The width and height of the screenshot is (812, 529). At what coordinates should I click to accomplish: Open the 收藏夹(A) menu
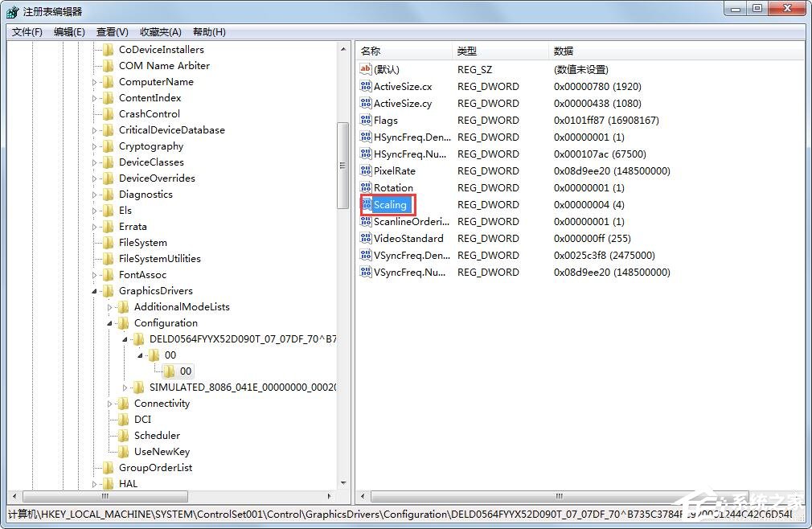(x=159, y=32)
